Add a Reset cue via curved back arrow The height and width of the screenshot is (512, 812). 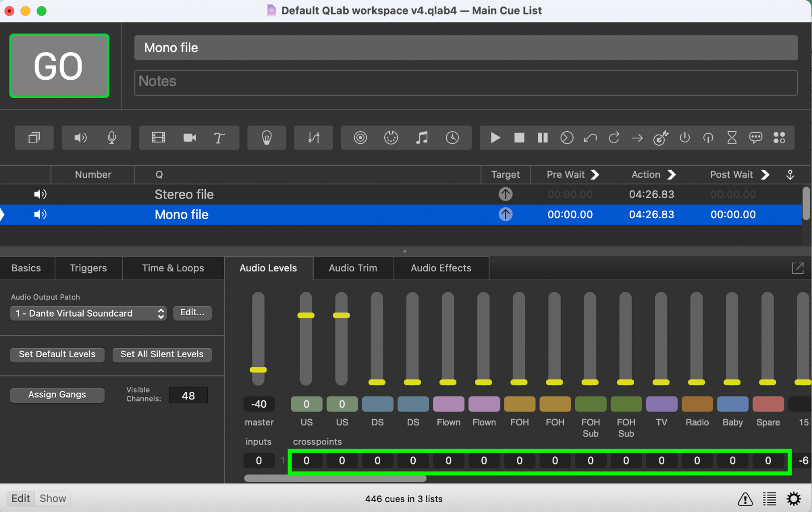pyautogui.click(x=591, y=138)
